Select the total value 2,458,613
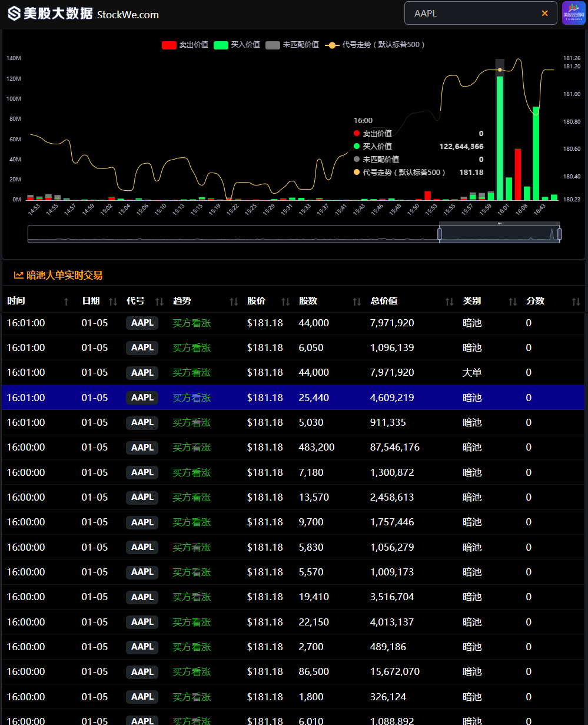The width and height of the screenshot is (588, 725). pyautogui.click(x=392, y=497)
